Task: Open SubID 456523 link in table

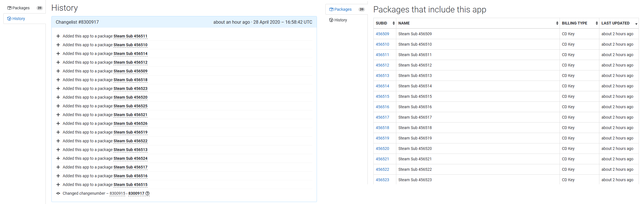Action: click(x=382, y=180)
